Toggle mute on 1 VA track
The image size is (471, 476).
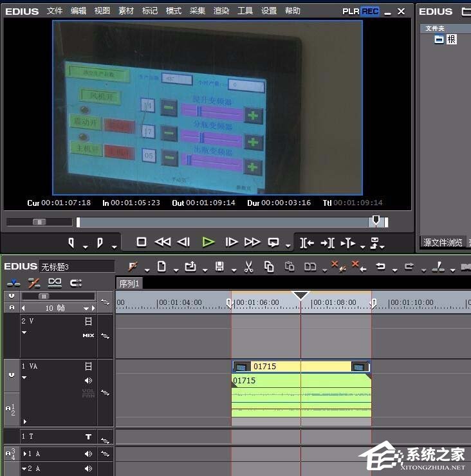[88, 380]
